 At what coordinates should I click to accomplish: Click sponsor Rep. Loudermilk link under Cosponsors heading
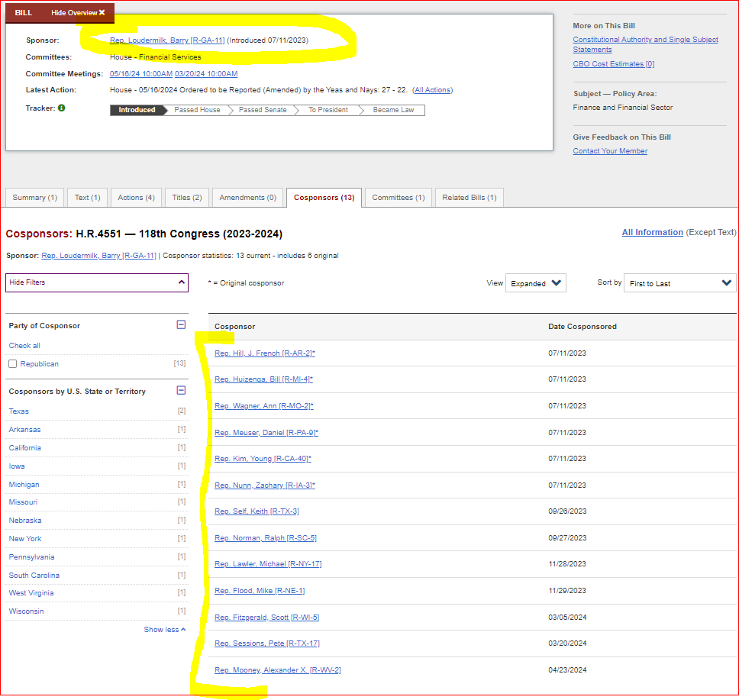98,256
